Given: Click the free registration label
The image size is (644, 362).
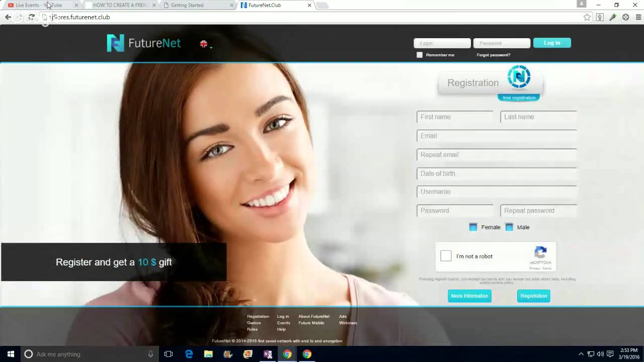Looking at the screenshot, I should click(519, 98).
